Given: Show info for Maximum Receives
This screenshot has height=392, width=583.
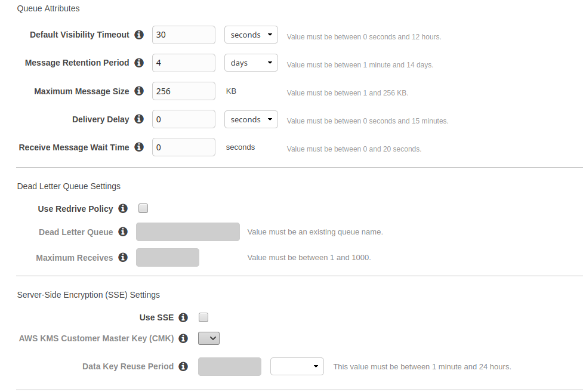Looking at the screenshot, I should [123, 257].
